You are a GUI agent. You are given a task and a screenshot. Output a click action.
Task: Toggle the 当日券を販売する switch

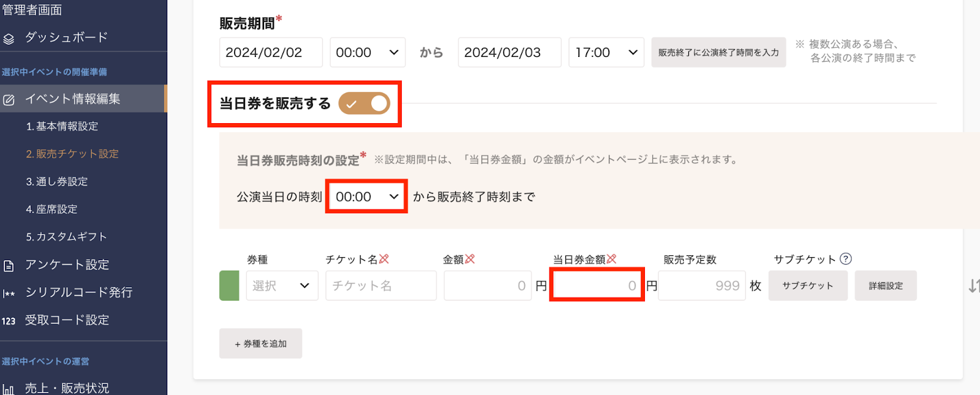364,103
